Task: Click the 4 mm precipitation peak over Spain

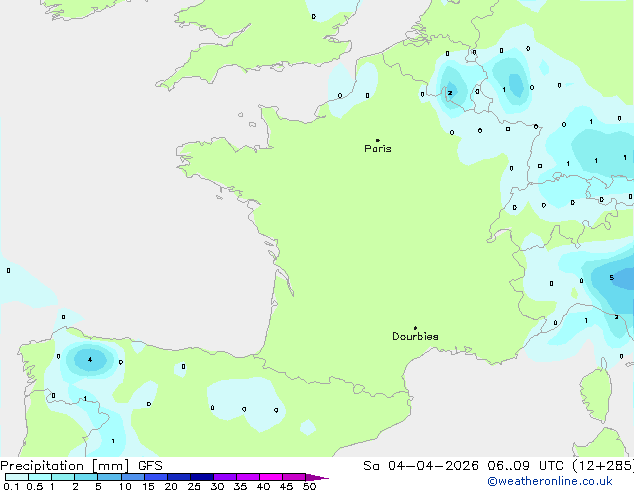Action: [x=90, y=359]
